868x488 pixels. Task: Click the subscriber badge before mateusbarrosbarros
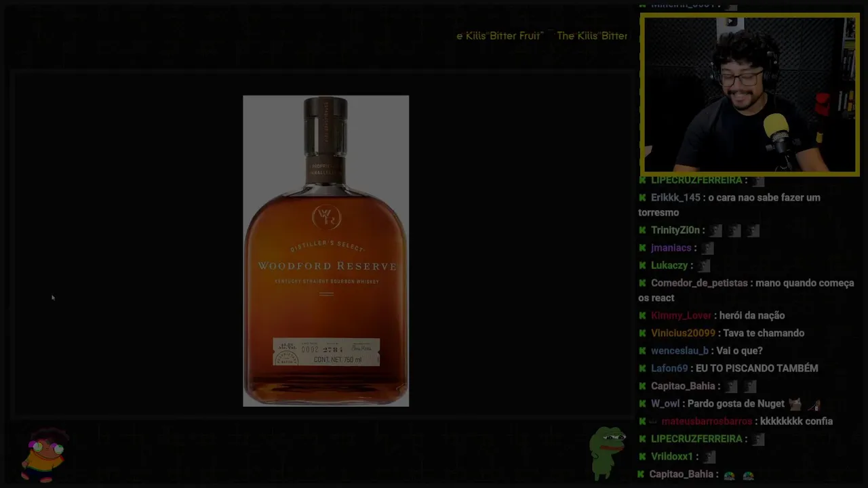pos(653,422)
